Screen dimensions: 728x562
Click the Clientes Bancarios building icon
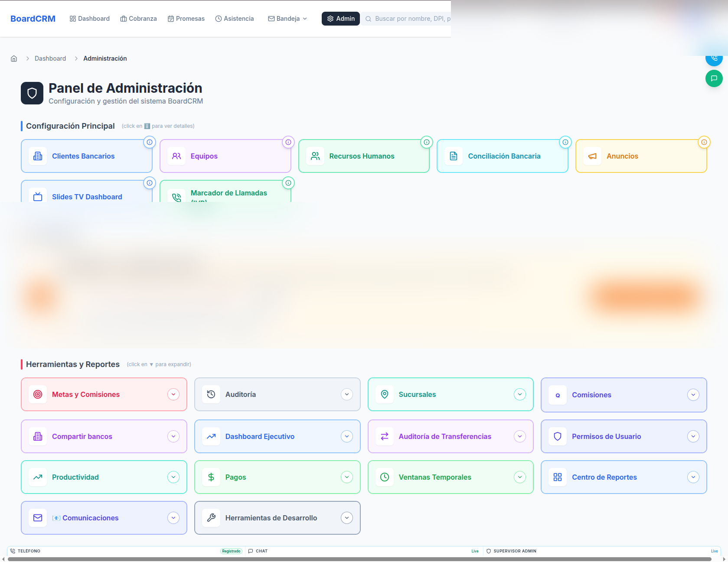(38, 156)
